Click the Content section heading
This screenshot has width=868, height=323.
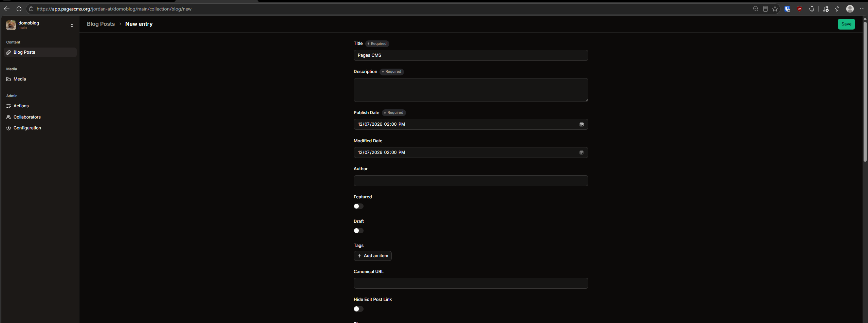click(x=13, y=42)
